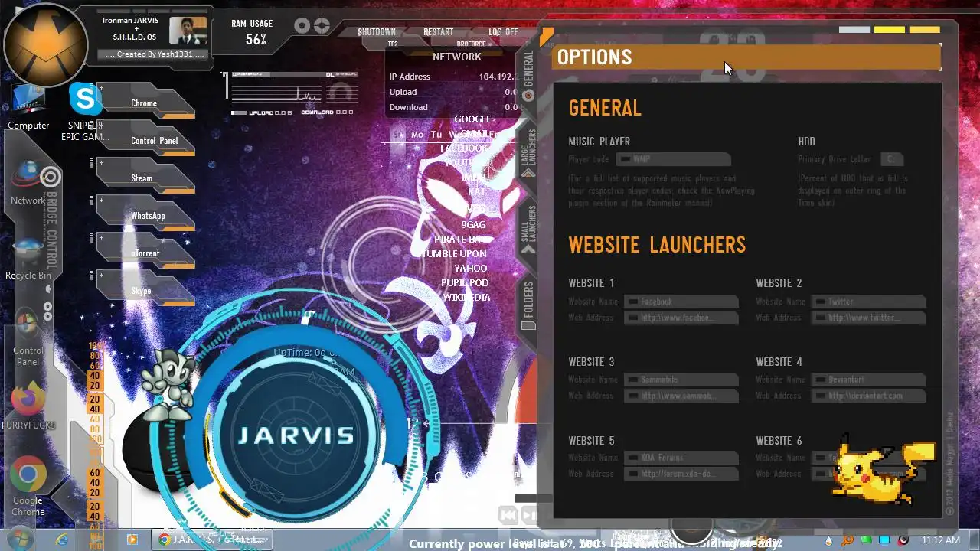Image resolution: width=980 pixels, height=551 pixels.
Task: Open Internet Explorer from the taskbar
Action: point(62,540)
